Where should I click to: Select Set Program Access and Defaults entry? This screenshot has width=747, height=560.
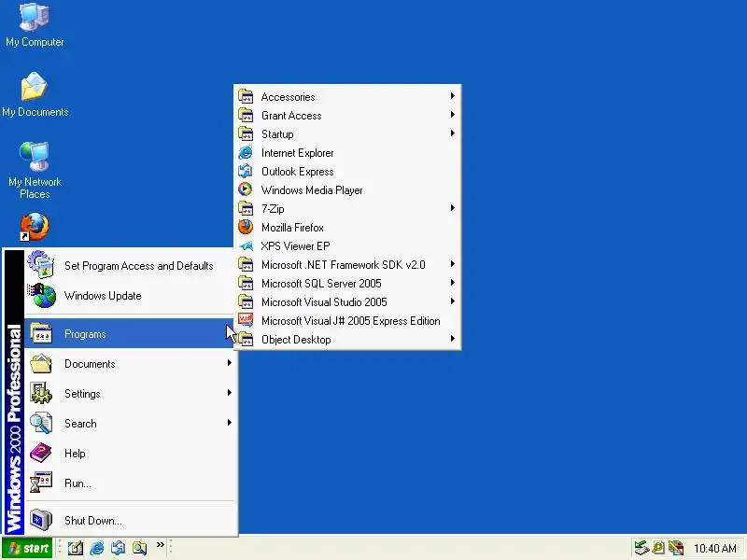click(x=130, y=266)
